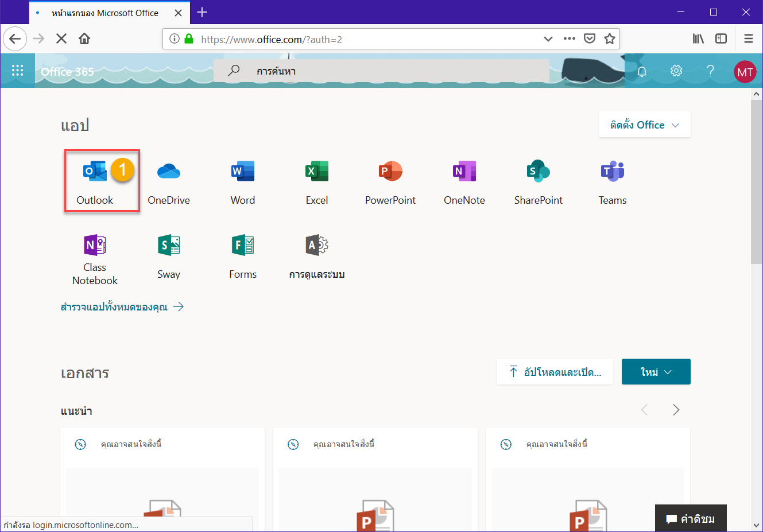Screen dimensions: 763x532
Task: Open the Word app icon
Action: [x=242, y=181]
